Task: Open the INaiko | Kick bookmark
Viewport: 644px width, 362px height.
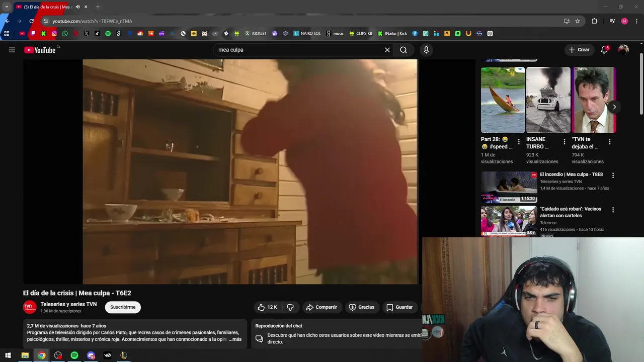Action: pyautogui.click(x=392, y=34)
